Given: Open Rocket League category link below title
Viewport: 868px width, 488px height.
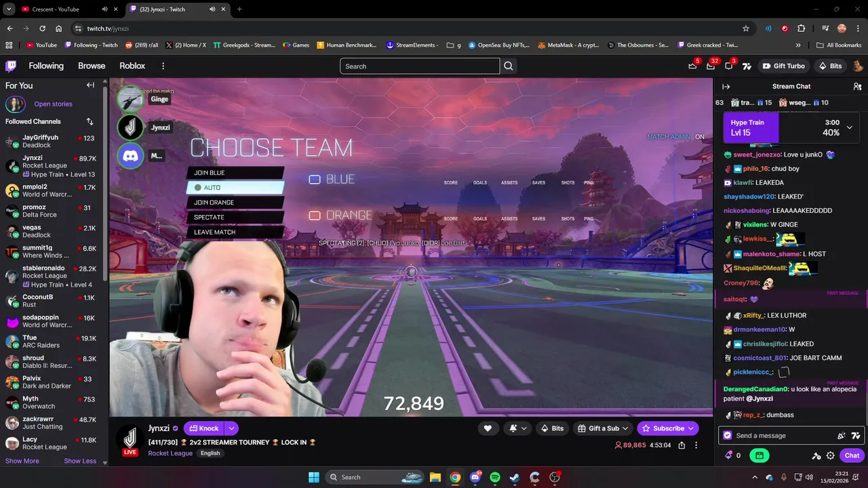Looking at the screenshot, I should pyautogui.click(x=170, y=453).
